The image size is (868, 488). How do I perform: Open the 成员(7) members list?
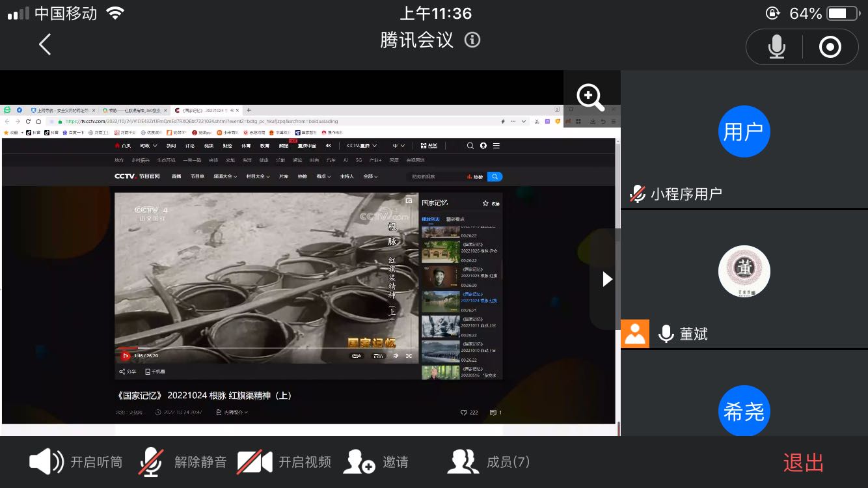489,462
